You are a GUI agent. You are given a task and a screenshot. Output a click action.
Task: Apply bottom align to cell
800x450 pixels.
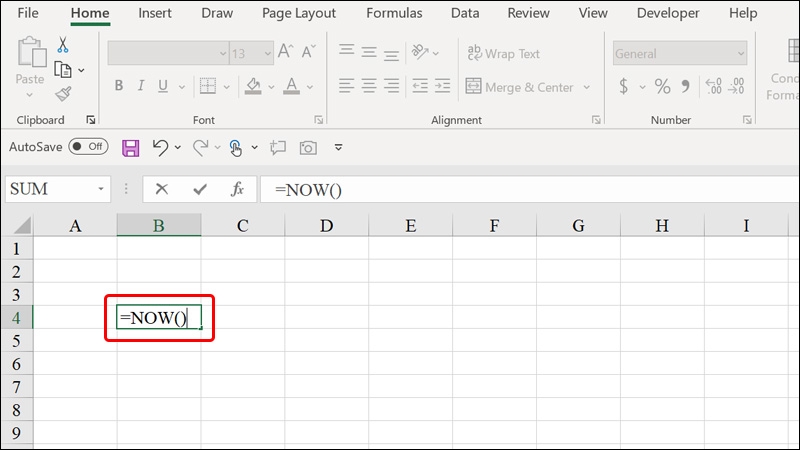coord(391,54)
